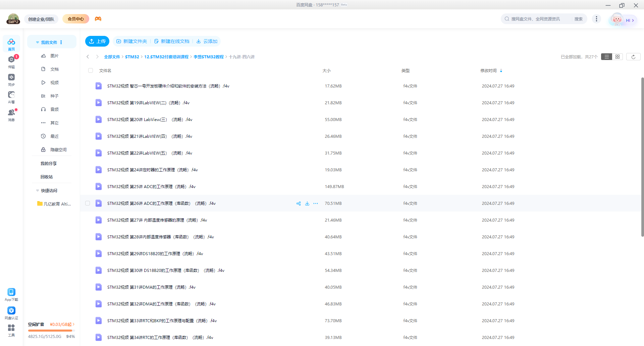The width and height of the screenshot is (644, 346).
Task: Go to 全部文件 breadcrumb
Action: coord(112,57)
